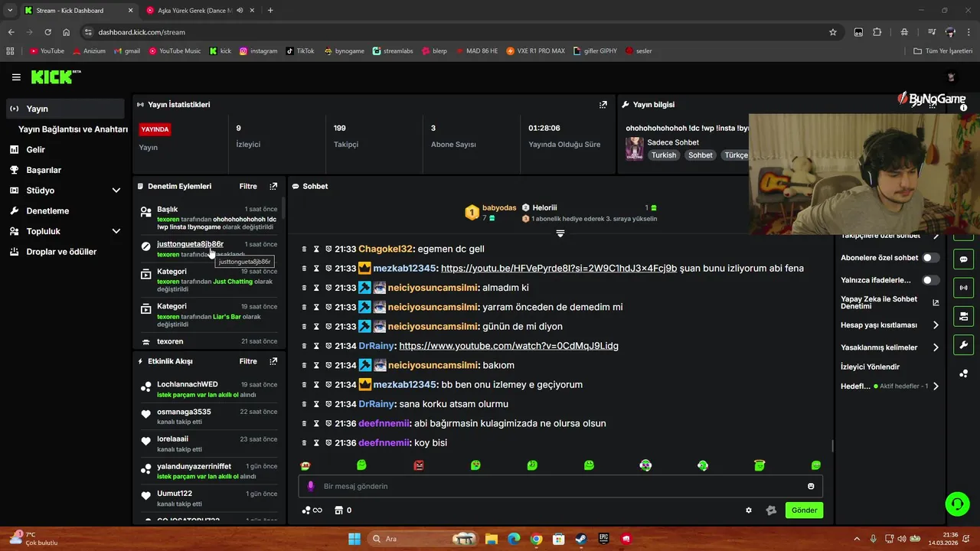
Task: Select the halo green emote
Action: tap(759, 465)
